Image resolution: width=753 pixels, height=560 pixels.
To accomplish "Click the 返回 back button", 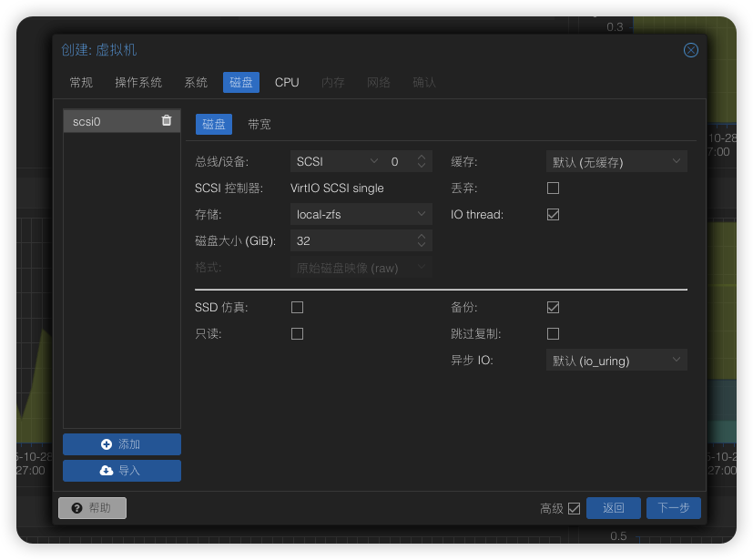I will (614, 508).
